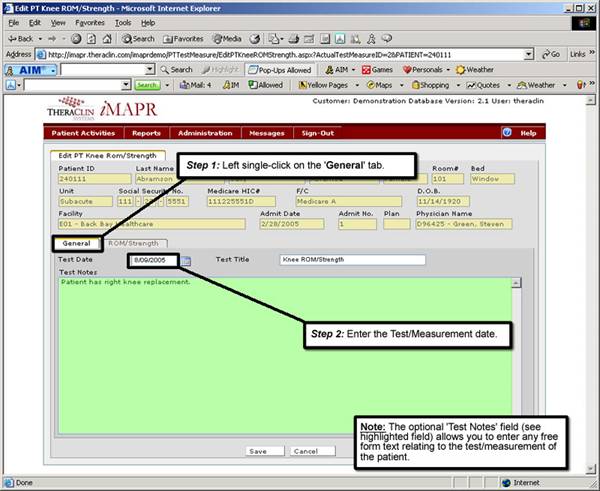Open Games on AIM toolbar
This screenshot has height=491, width=600.
377,70
